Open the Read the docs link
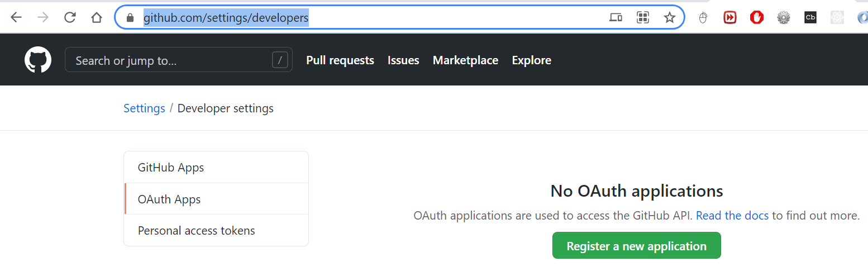The width and height of the screenshot is (868, 276). pos(732,215)
